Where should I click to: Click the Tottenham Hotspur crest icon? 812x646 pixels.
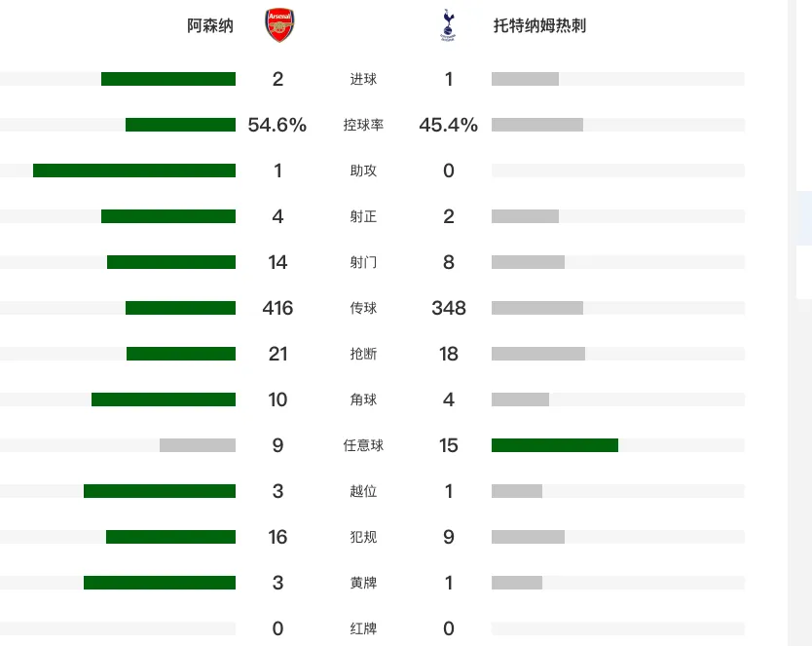coord(448,25)
